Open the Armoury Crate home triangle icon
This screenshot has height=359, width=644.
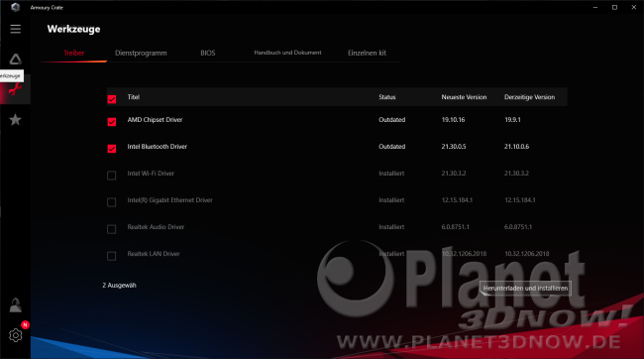pyautogui.click(x=16, y=60)
